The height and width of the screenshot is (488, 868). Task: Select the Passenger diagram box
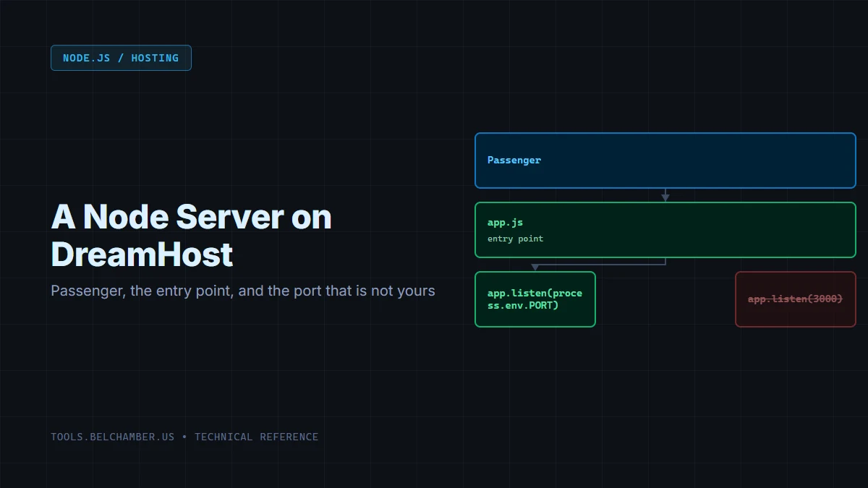coord(665,160)
